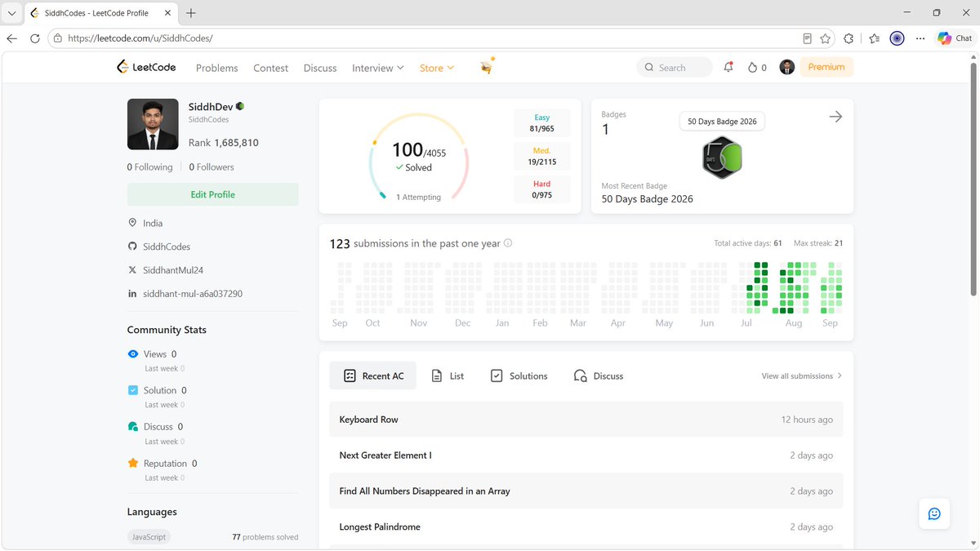The height and width of the screenshot is (551, 980).
Task: Click the orange mascot icon beside Store
Action: [x=488, y=67]
